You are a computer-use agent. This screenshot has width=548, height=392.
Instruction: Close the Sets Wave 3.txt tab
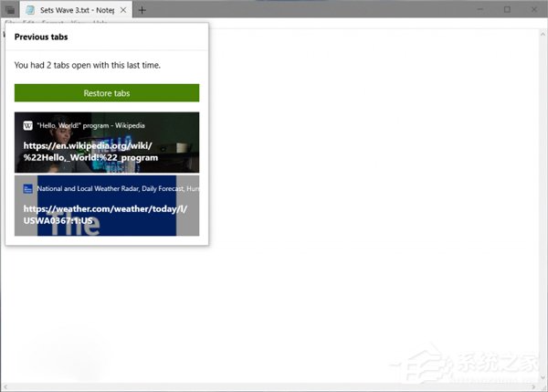(x=123, y=10)
